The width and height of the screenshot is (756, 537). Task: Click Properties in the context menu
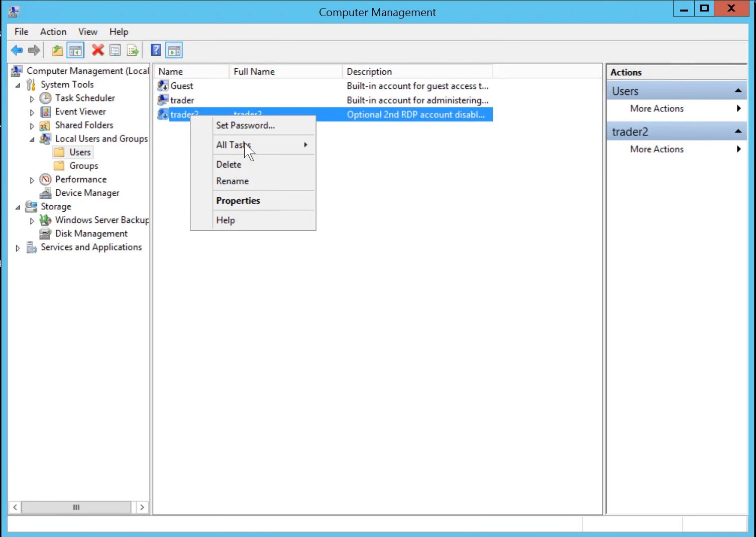(x=238, y=201)
